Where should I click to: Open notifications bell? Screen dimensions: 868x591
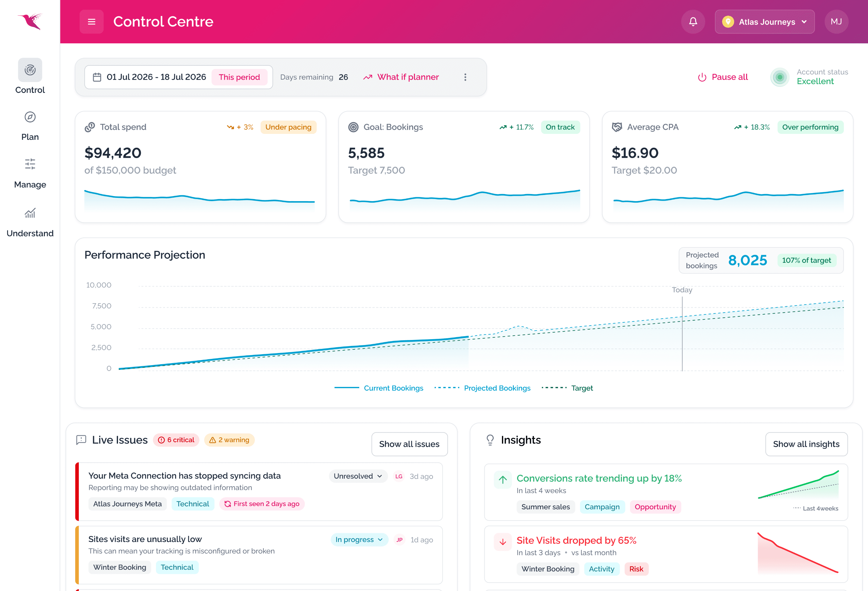coord(693,22)
